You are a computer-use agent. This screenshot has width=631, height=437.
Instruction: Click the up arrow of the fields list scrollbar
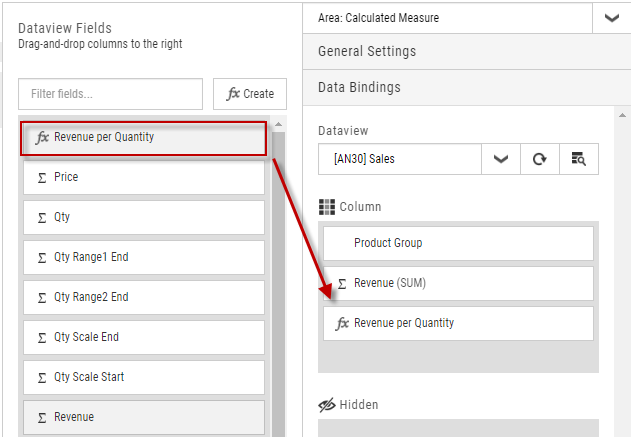[x=278, y=125]
